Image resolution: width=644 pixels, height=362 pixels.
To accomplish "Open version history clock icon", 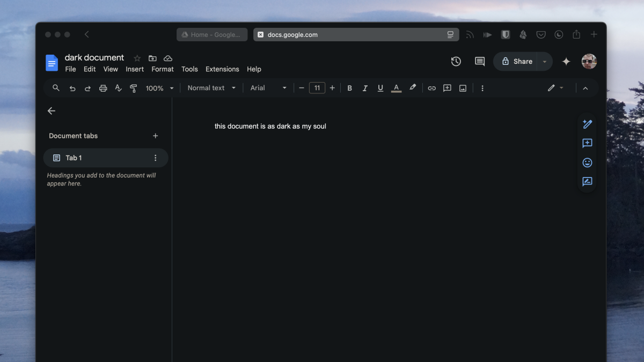I will pos(456,62).
